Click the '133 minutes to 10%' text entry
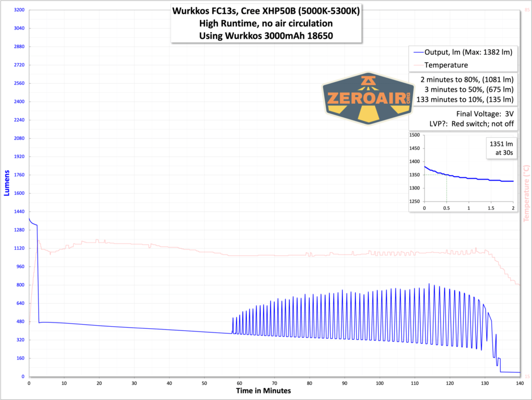 (x=467, y=99)
